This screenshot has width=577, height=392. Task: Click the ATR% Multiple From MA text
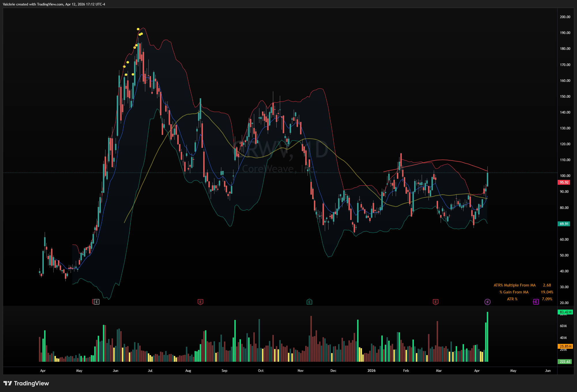point(514,285)
